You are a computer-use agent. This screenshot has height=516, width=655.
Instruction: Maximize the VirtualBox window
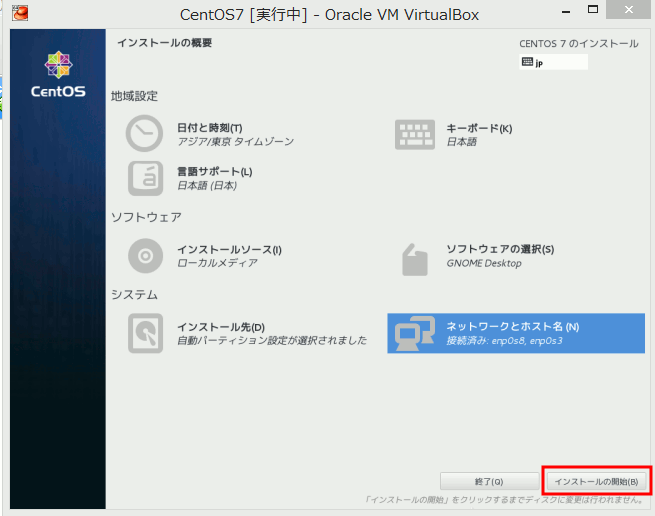(595, 11)
